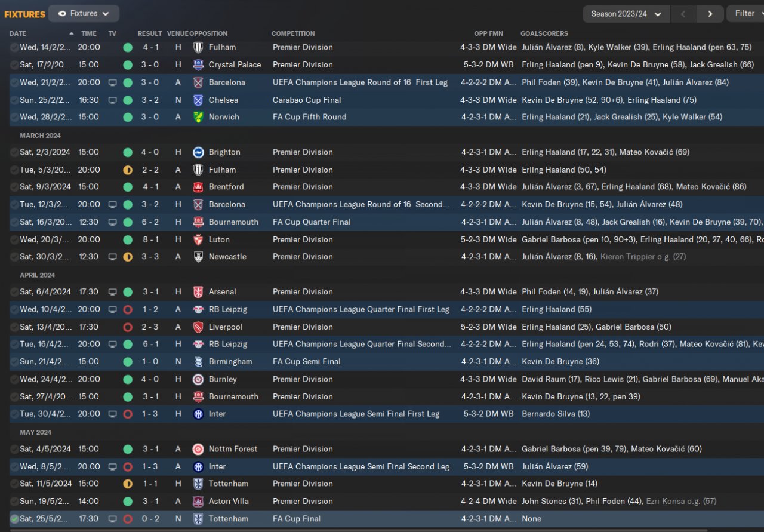Viewport: 764px width, 532px height.
Task: Go to the previous season with the left arrow
Action: click(683, 14)
